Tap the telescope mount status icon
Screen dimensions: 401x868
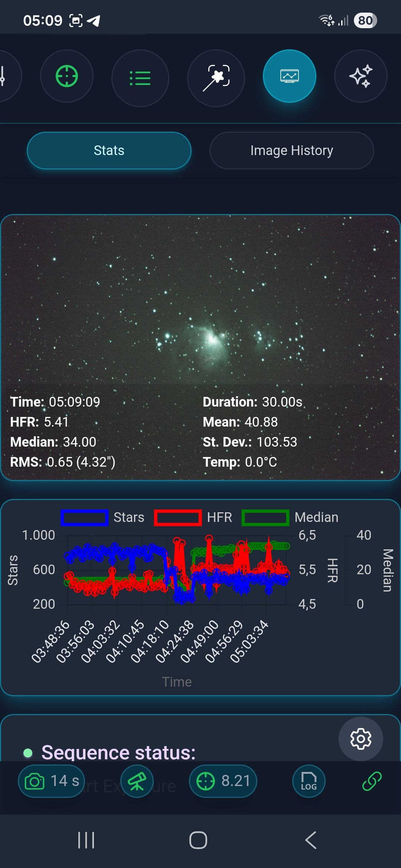pos(137,781)
